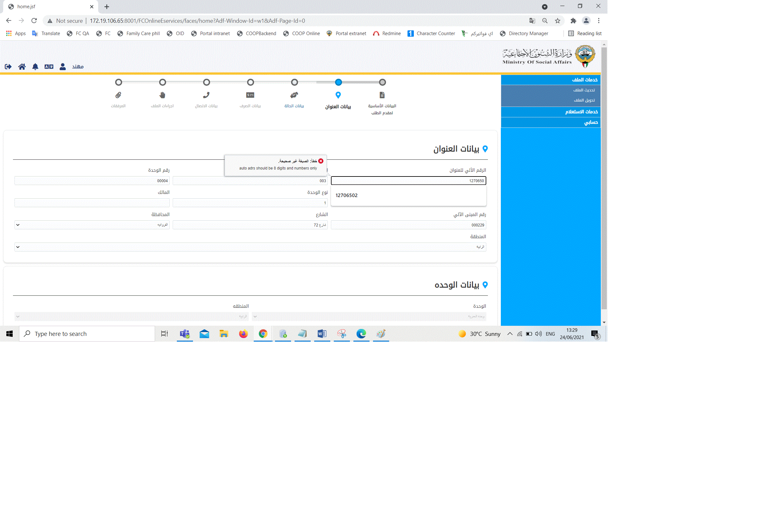Click the scrollbar down arrow
Viewport: 784px width, 532px height.
click(604, 323)
